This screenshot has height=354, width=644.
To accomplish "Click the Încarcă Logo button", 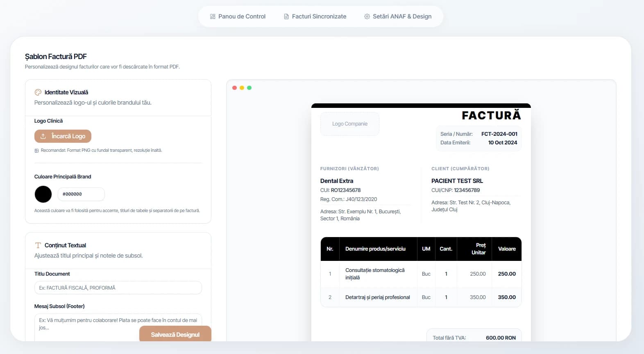I will click(x=63, y=136).
